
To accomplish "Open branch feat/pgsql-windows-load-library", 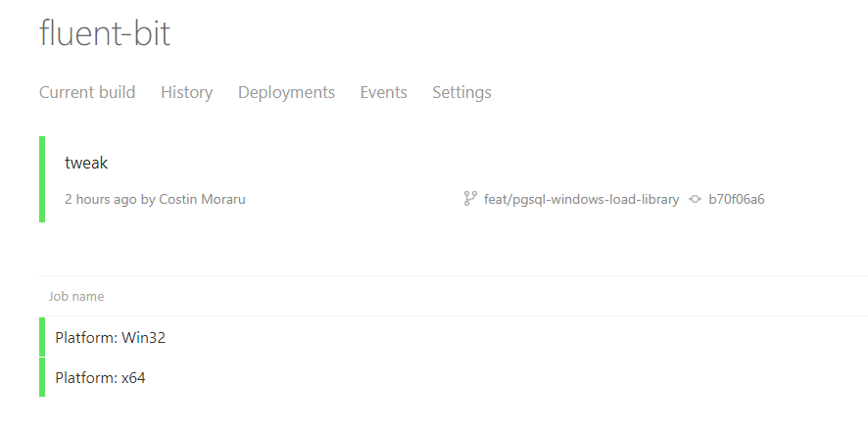I will coord(581,199).
